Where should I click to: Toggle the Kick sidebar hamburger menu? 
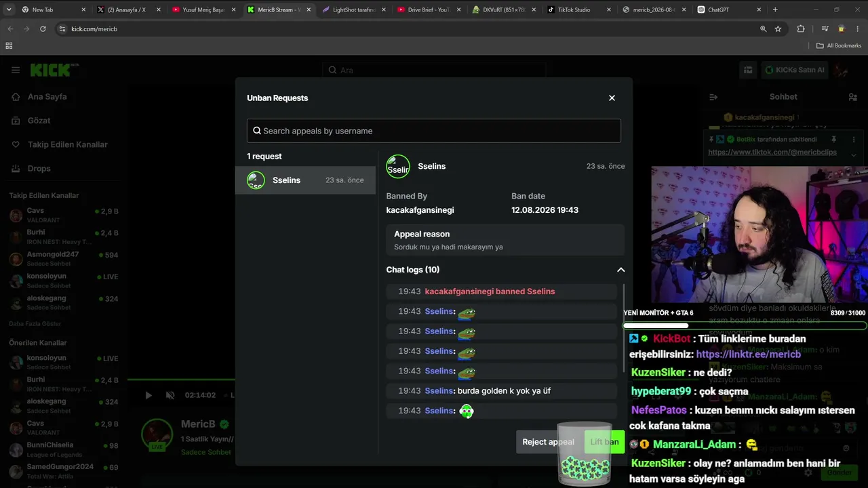16,70
